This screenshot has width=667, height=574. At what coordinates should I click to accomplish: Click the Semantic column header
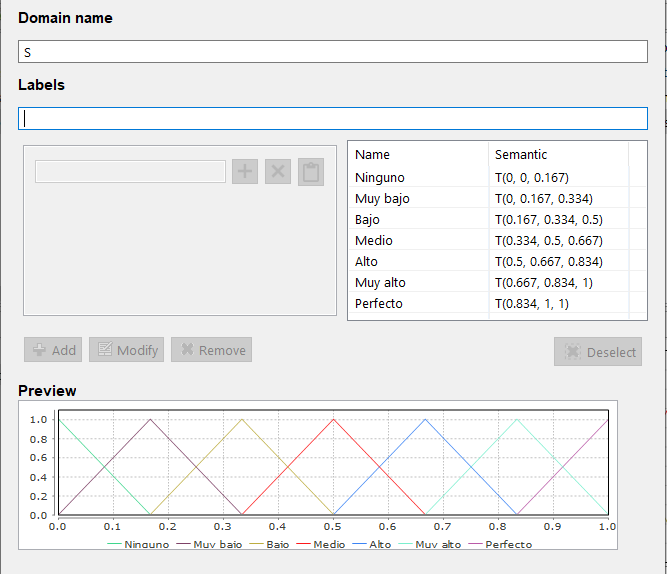click(559, 155)
